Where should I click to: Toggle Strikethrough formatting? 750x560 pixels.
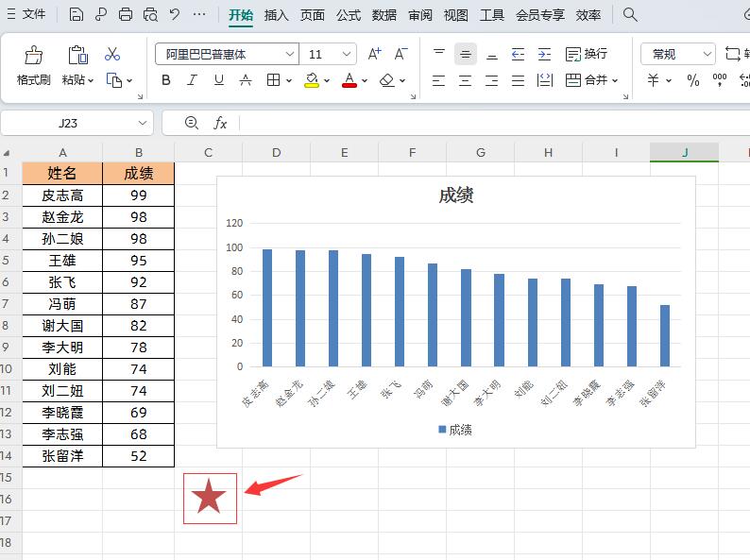(x=246, y=80)
